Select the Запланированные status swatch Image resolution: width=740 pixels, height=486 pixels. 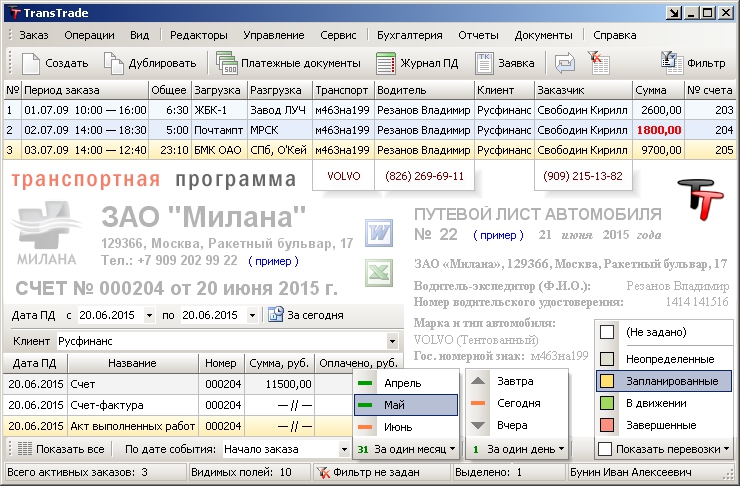coord(606,381)
